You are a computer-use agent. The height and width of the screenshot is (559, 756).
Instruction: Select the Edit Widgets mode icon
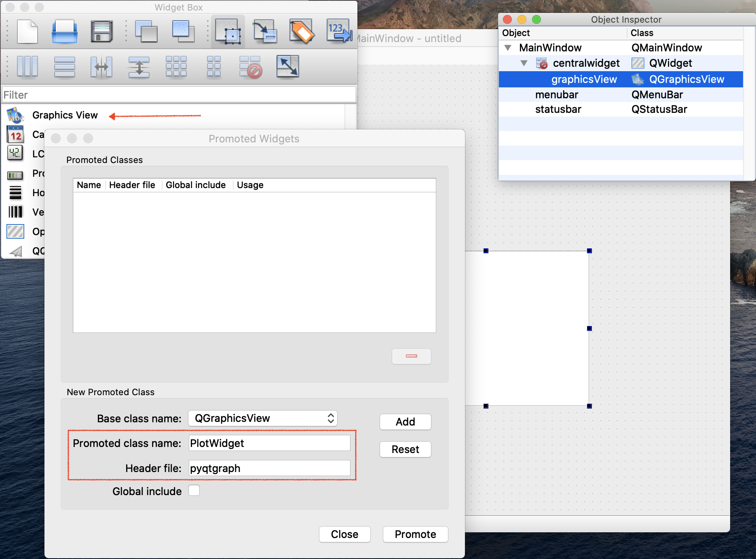pos(228,32)
